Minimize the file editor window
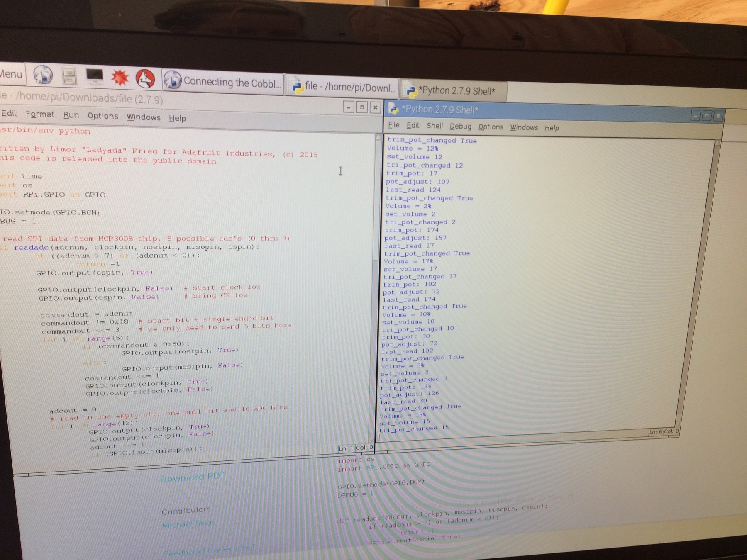Image resolution: width=747 pixels, height=560 pixels. tap(349, 107)
